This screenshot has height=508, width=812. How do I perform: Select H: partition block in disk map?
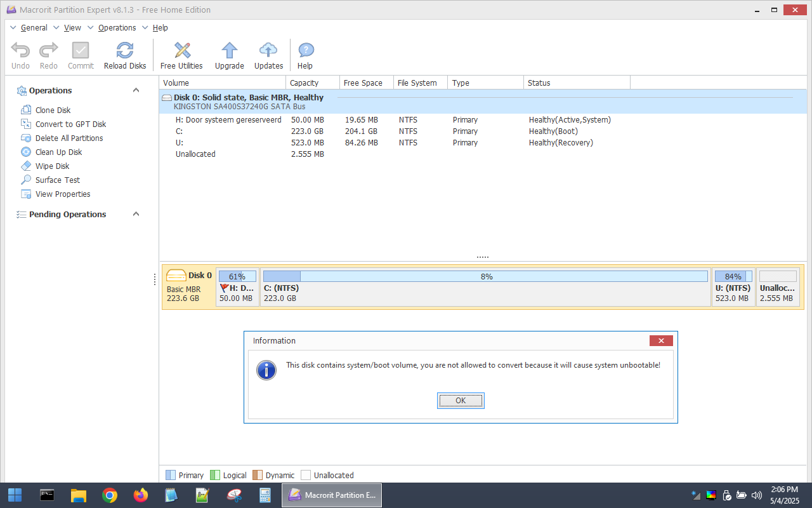click(237, 287)
